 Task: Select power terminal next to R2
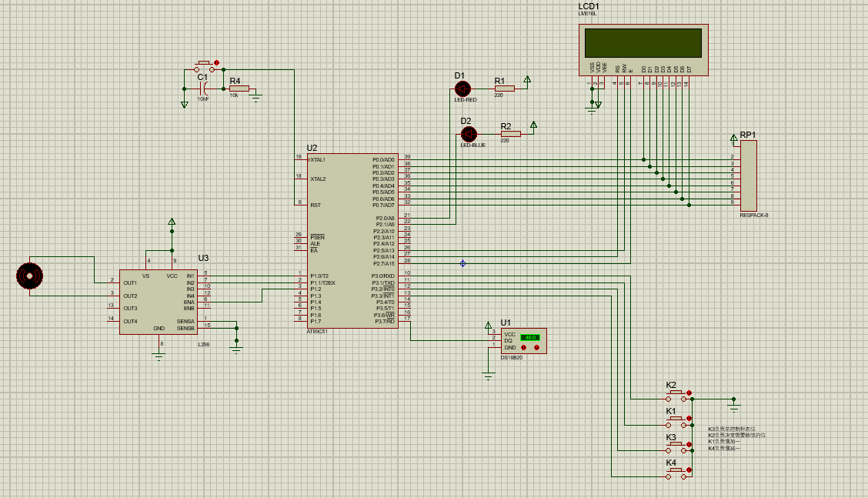[x=533, y=125]
